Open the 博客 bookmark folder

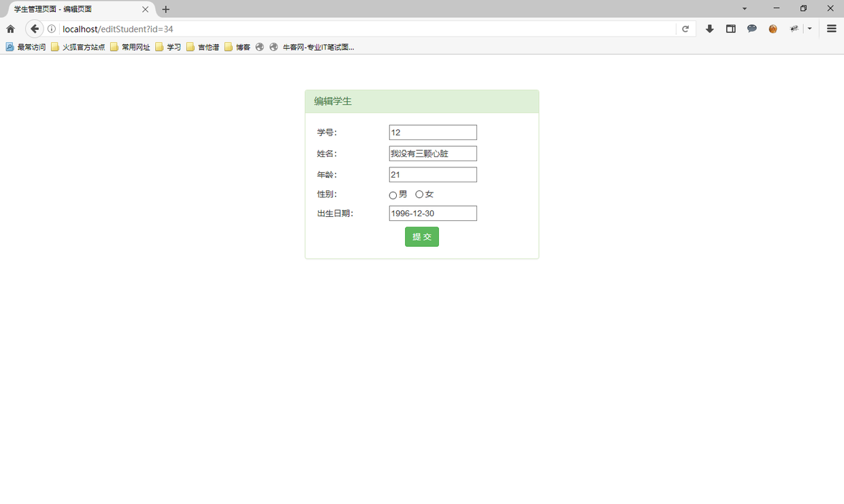click(x=238, y=47)
